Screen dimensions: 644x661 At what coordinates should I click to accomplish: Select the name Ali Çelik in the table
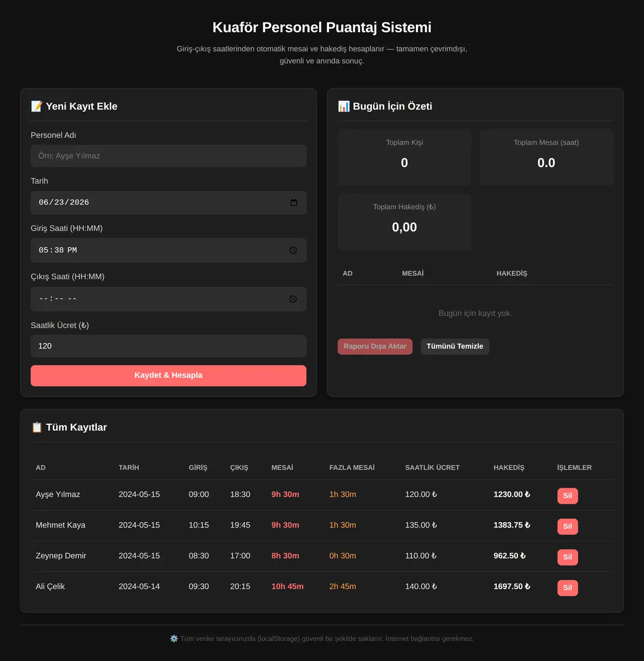pyautogui.click(x=50, y=586)
